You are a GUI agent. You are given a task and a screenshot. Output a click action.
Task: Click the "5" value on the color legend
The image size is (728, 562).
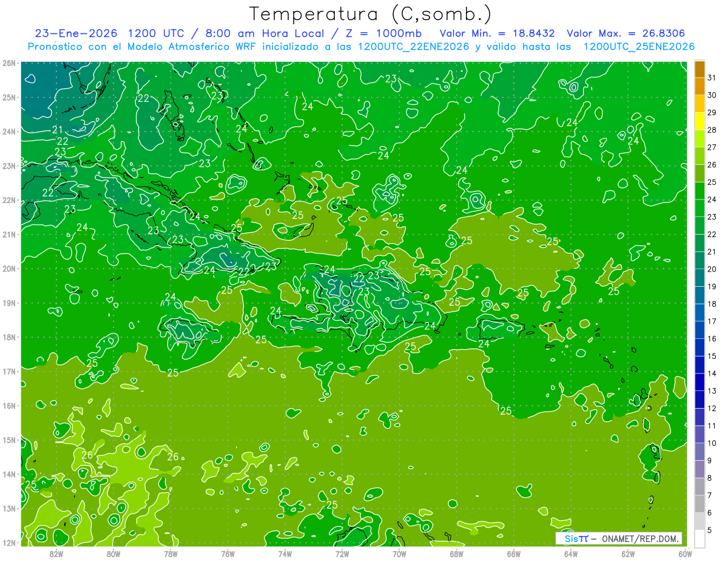click(710, 530)
